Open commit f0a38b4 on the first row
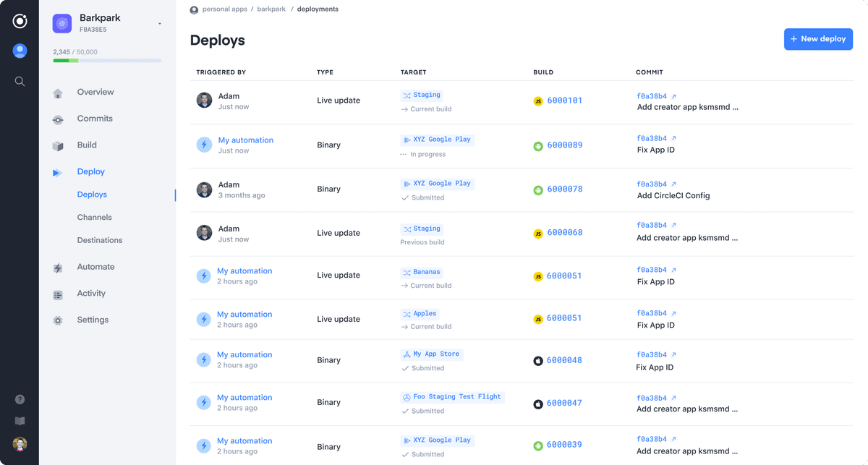868x465 pixels. (651, 95)
